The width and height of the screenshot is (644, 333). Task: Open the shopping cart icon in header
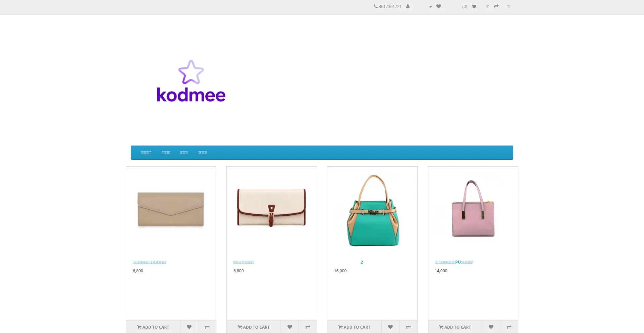tap(474, 6)
